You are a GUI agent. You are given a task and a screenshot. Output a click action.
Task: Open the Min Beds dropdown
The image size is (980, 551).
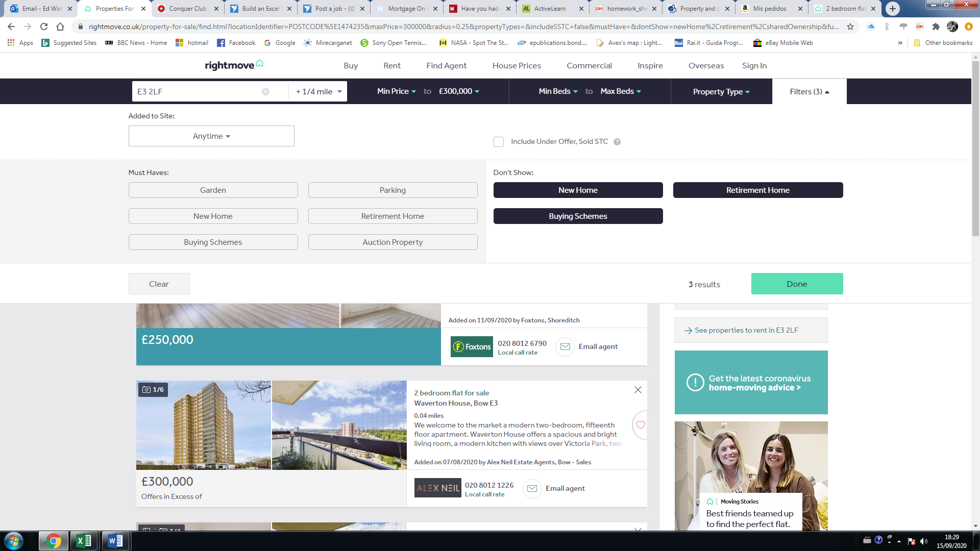click(x=558, y=91)
